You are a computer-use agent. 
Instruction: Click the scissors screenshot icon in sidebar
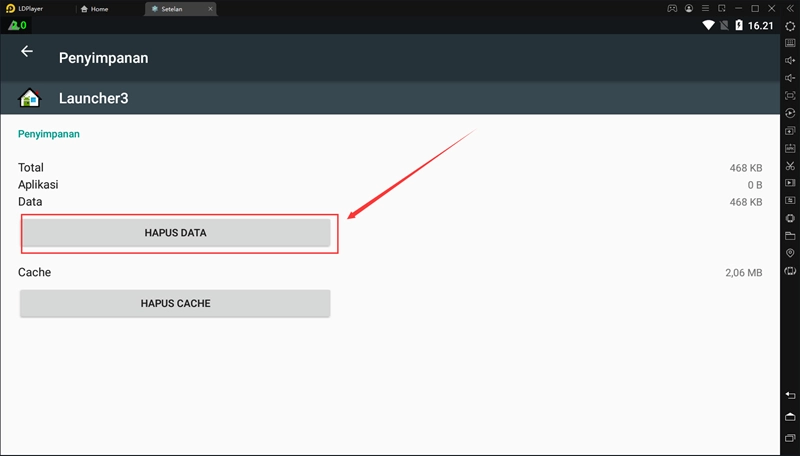[x=790, y=166]
